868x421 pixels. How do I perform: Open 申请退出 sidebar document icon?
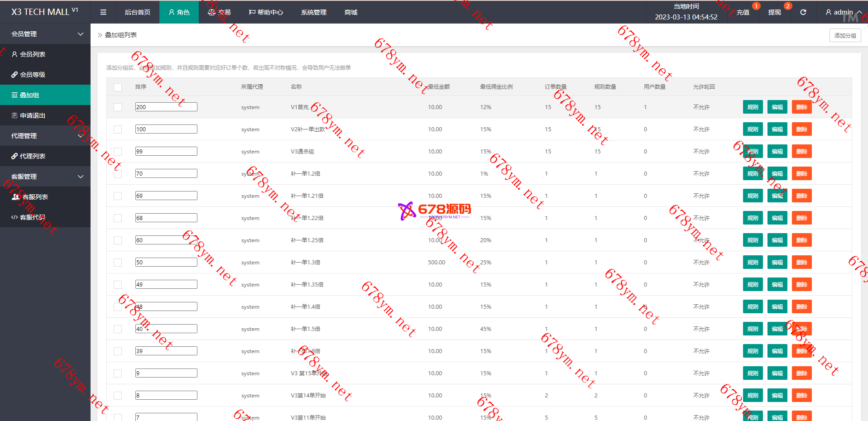coord(14,115)
